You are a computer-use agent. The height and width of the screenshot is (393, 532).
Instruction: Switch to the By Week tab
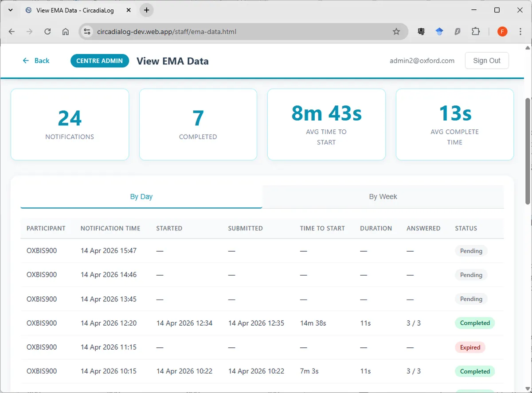(383, 196)
